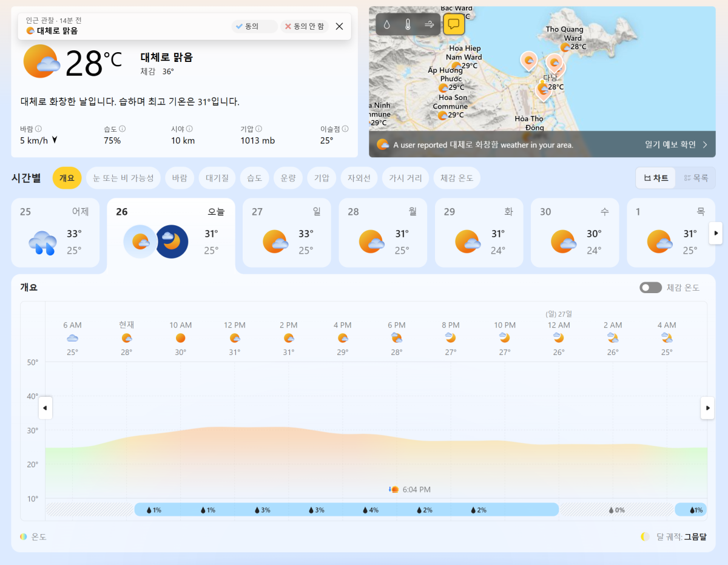The width and height of the screenshot is (728, 565).
Task: Select the precipitation droplet map layer icon
Action: tap(387, 25)
